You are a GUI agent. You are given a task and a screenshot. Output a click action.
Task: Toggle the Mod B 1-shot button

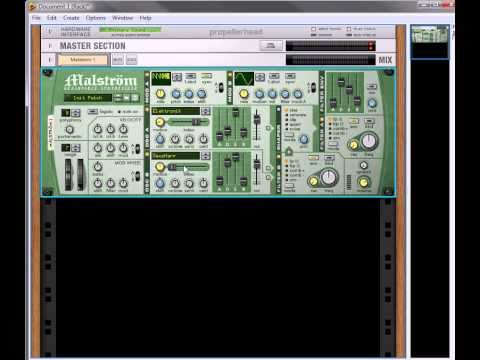coord(274,76)
